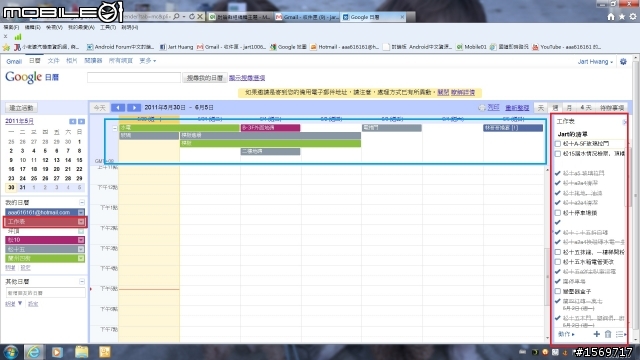The image size is (640, 360).
Task: Open IE home icon
Action: click(x=611, y=17)
